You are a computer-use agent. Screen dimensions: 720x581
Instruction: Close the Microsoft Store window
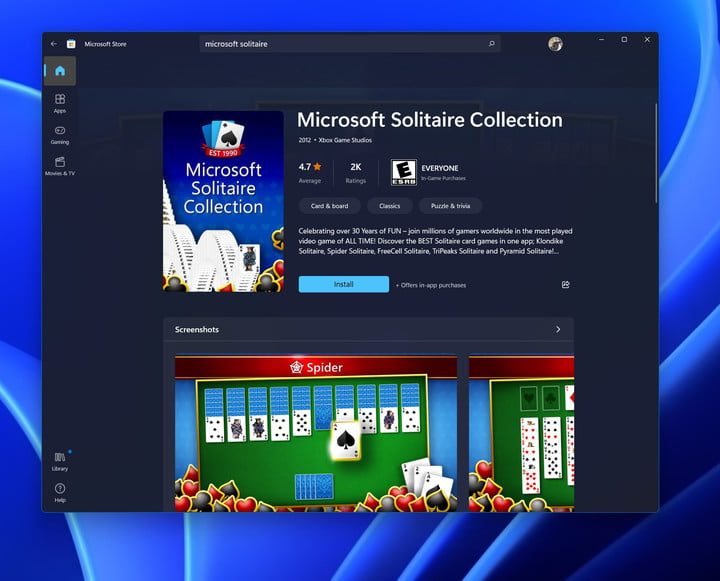[x=647, y=39]
